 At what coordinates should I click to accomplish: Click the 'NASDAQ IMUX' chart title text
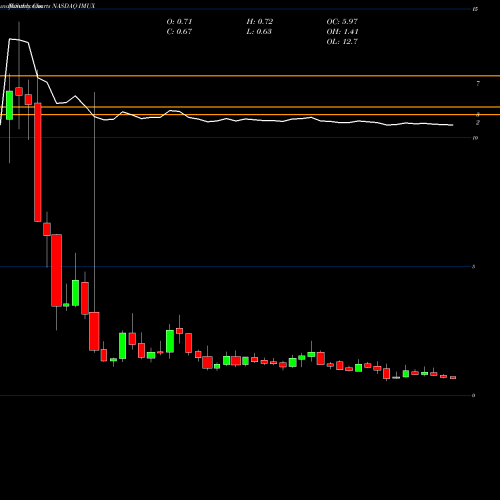(74, 6)
